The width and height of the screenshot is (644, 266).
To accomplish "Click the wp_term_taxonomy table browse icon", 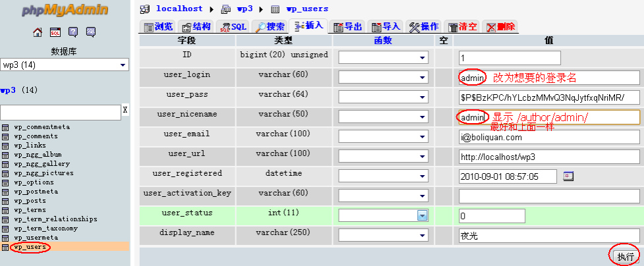I will 5,228.
